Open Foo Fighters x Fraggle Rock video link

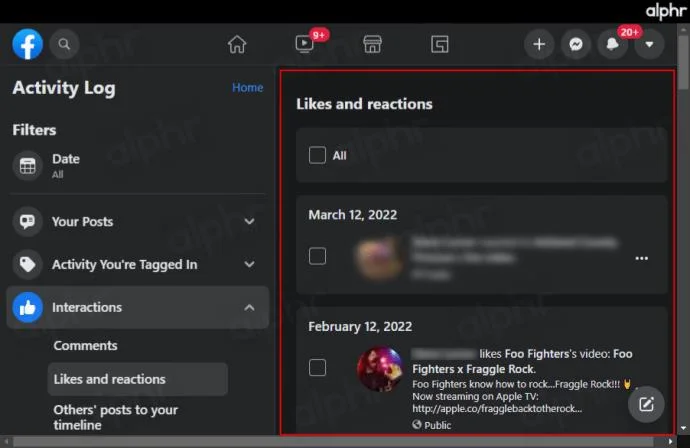coord(522,361)
